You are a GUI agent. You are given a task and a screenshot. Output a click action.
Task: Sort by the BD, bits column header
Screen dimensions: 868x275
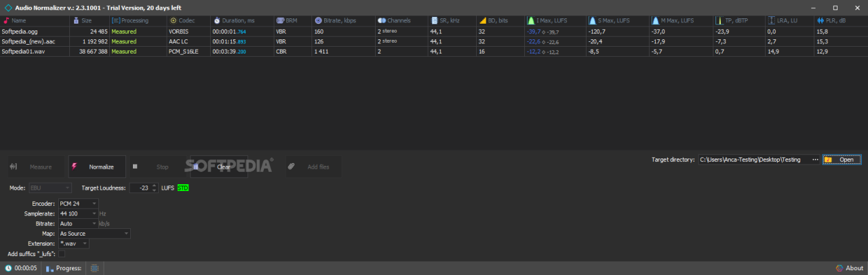coord(500,21)
